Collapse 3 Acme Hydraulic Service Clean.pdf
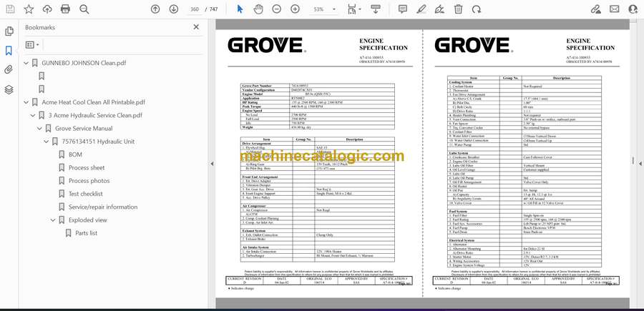The height and width of the screenshot is (311, 644). (x=33, y=115)
